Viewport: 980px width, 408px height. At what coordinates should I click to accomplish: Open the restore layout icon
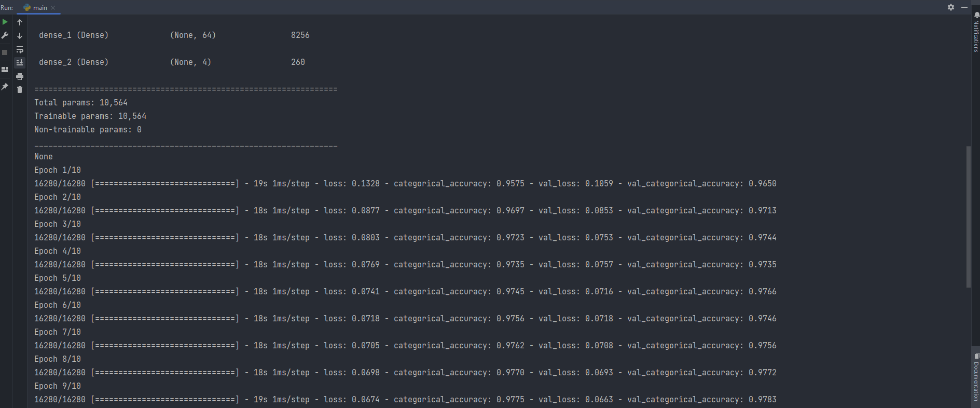tap(5, 70)
